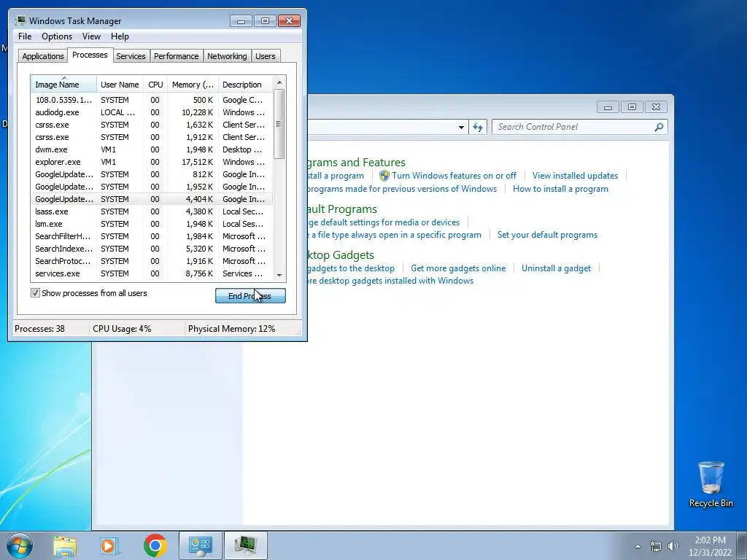This screenshot has height=560, width=747.
Task: Open the address bar history dropdown
Action: 461,127
